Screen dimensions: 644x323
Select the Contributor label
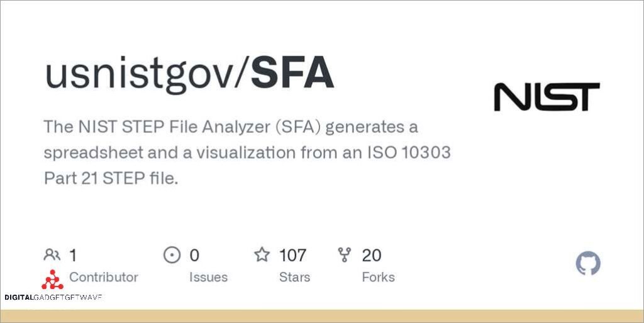103,277
